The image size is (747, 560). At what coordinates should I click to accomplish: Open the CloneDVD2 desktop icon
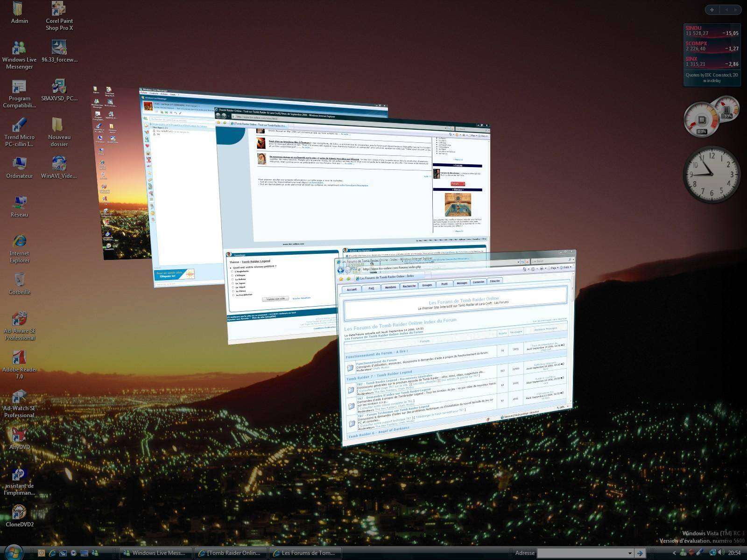(x=19, y=516)
